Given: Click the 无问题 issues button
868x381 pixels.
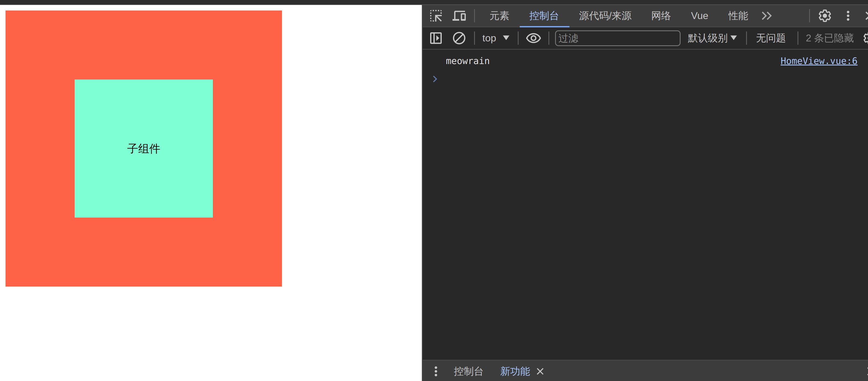Looking at the screenshot, I should click(771, 38).
